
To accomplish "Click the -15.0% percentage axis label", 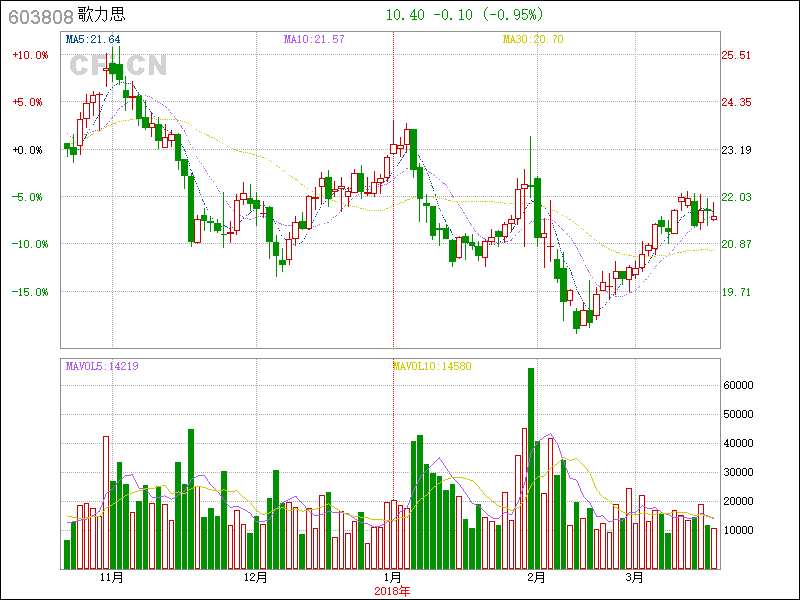I will click(30, 292).
